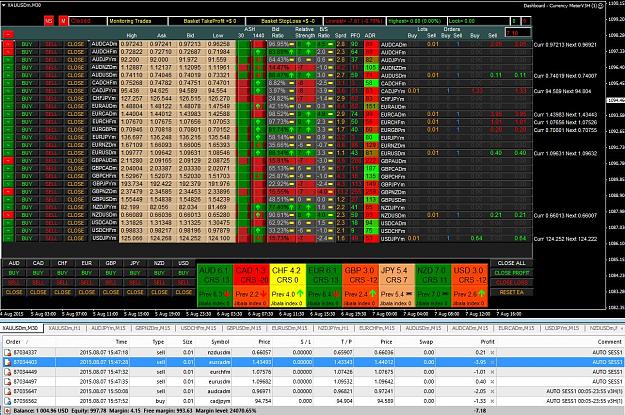Click BUY on EURGBPm row
Viewport: 625px width, 415px height.
coord(27,130)
